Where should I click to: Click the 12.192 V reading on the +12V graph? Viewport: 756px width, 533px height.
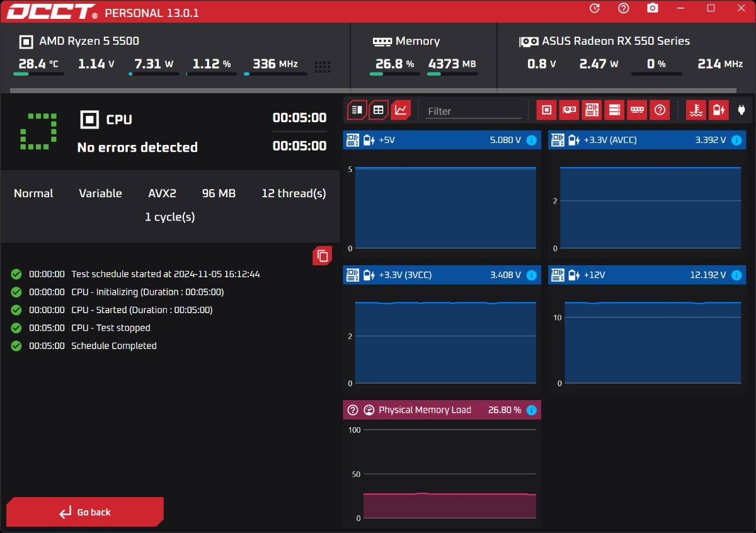[708, 275]
